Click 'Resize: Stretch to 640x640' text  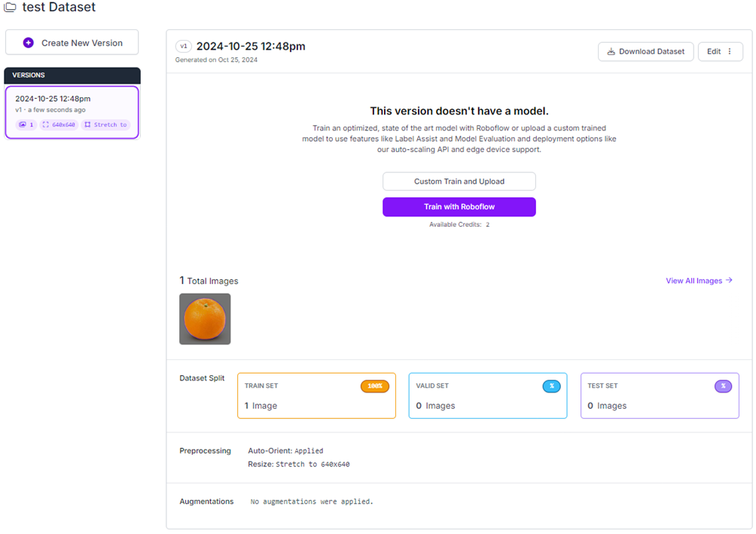point(298,464)
